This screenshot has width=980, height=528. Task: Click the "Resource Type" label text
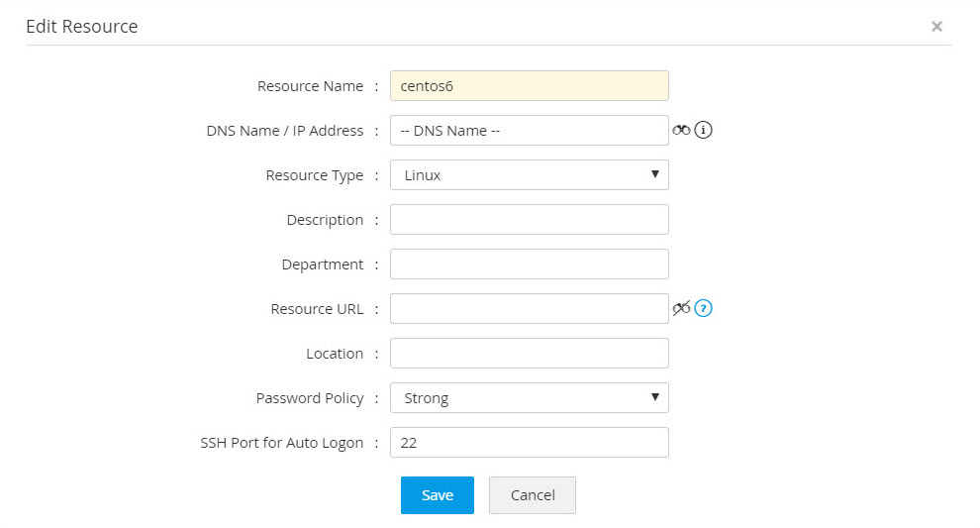tap(314, 175)
